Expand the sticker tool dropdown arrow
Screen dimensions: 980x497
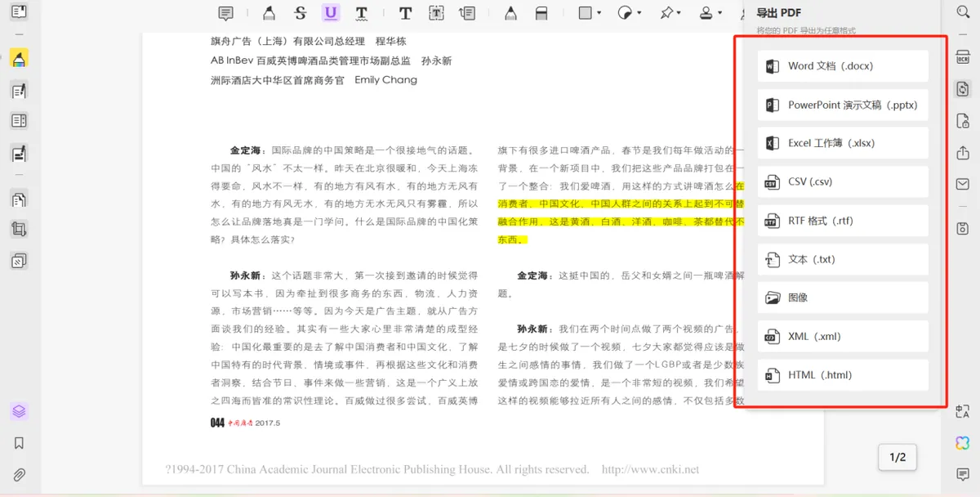tap(640, 13)
